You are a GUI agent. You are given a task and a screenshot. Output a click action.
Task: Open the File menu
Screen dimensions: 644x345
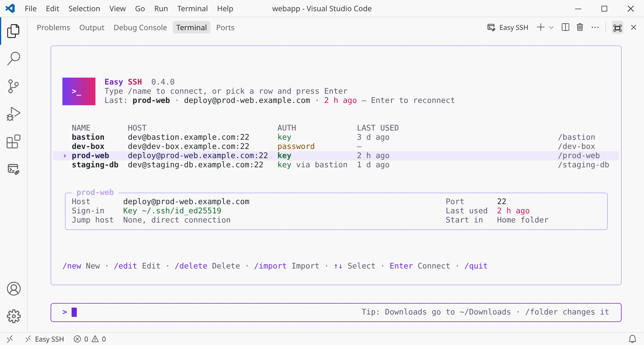point(31,9)
